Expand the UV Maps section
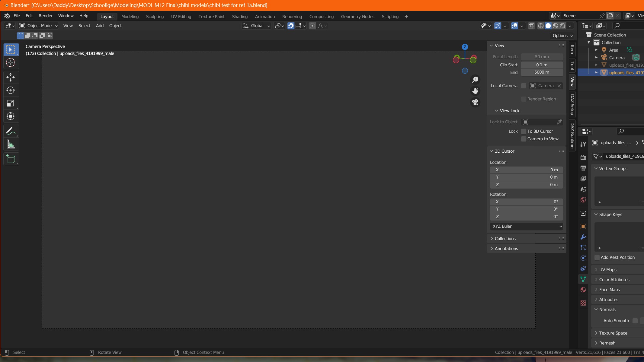 click(x=607, y=270)
